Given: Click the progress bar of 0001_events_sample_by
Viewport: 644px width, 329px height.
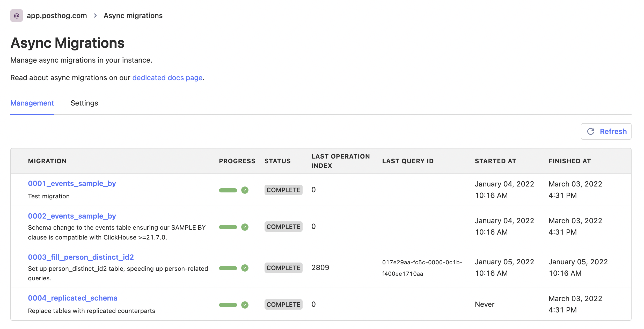Looking at the screenshot, I should [228, 190].
